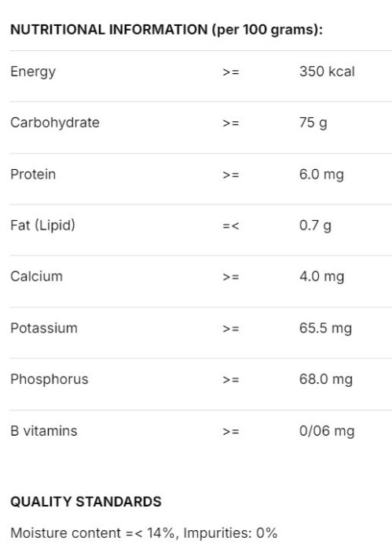Click the 4.0 mg calcium value
392x556 pixels.
tap(321, 277)
